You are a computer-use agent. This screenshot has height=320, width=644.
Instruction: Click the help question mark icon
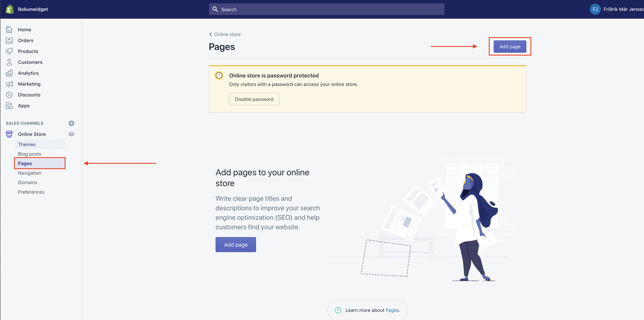[338, 310]
